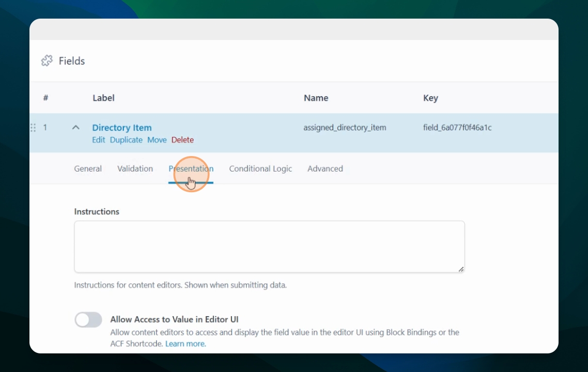588x372 pixels.
Task: Click the Name column header
Action: tap(316, 98)
